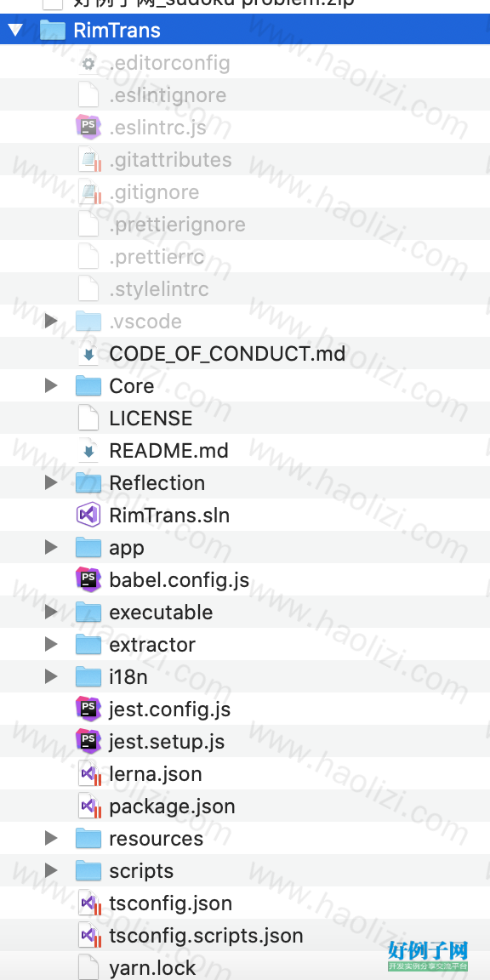Select the LICENSE file name
490x980 pixels.
[151, 419]
